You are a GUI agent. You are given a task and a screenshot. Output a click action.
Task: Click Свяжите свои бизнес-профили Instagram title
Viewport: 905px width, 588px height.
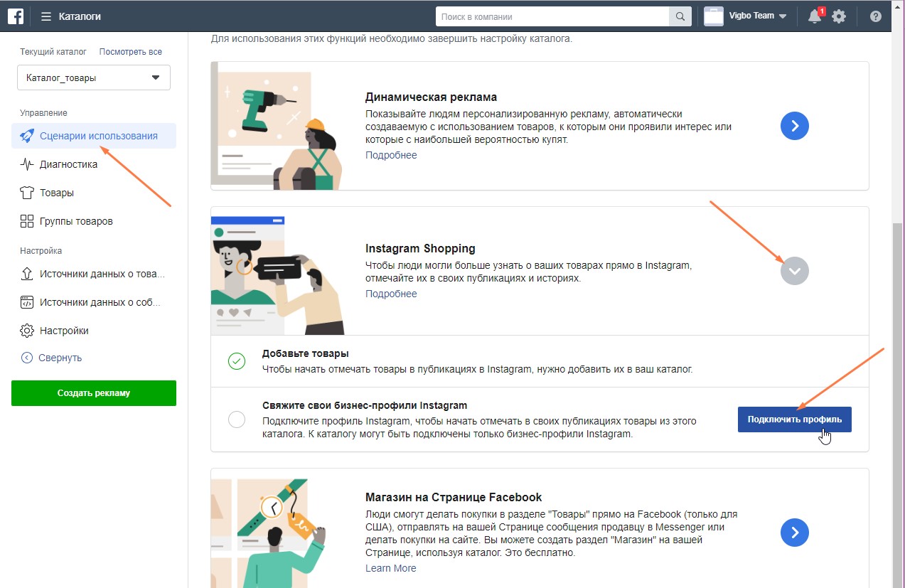click(x=365, y=405)
